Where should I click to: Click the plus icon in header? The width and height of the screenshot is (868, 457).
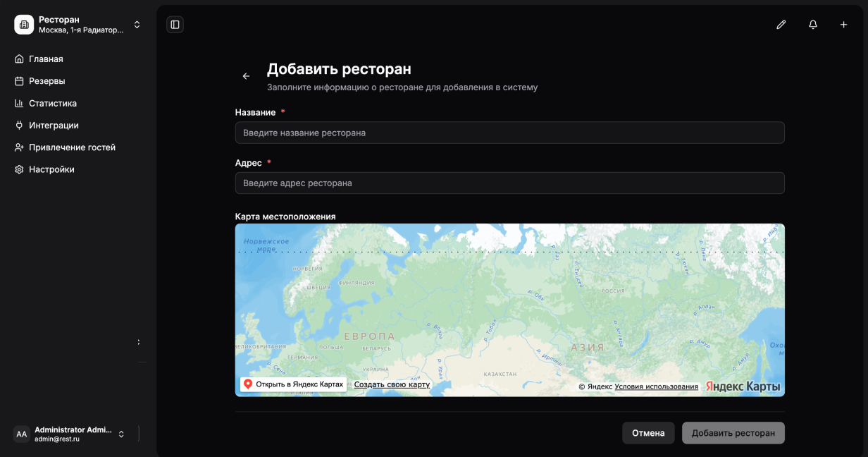point(843,25)
